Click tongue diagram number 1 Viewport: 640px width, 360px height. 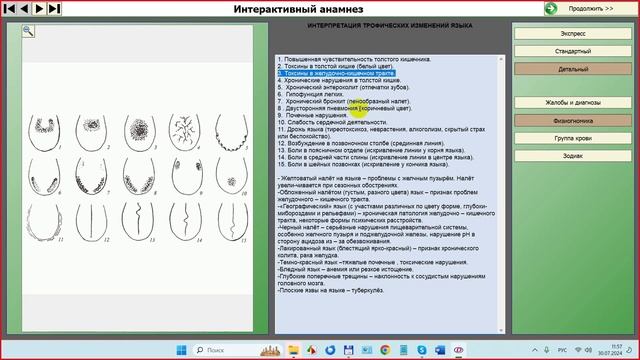pos(44,133)
